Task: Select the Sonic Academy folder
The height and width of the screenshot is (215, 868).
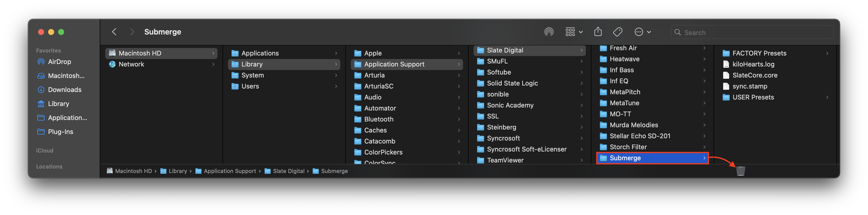Action: pyautogui.click(x=529, y=105)
